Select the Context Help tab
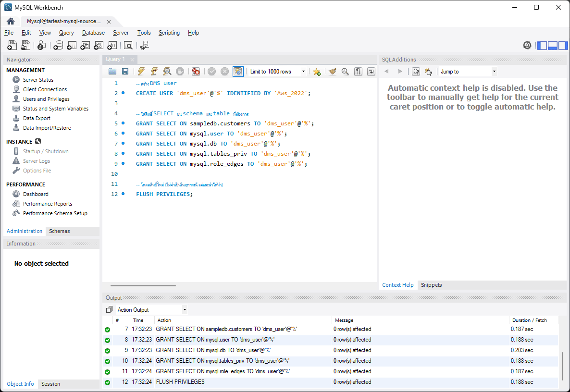 [x=397, y=285]
